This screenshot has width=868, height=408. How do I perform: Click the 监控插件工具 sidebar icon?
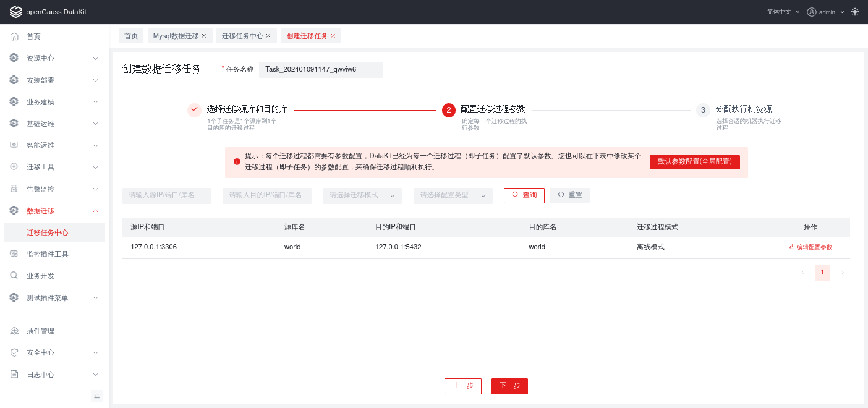tap(13, 253)
